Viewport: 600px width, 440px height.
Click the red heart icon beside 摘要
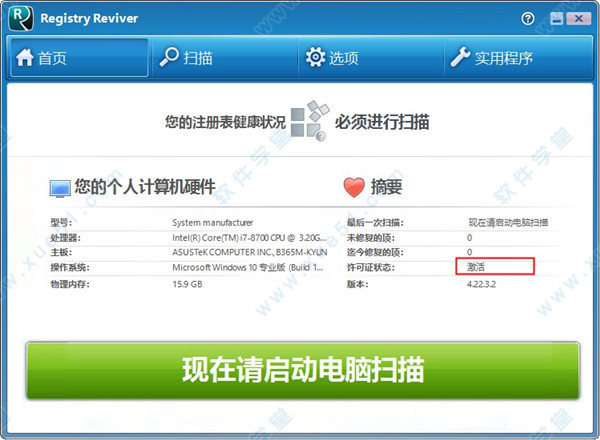(x=354, y=188)
